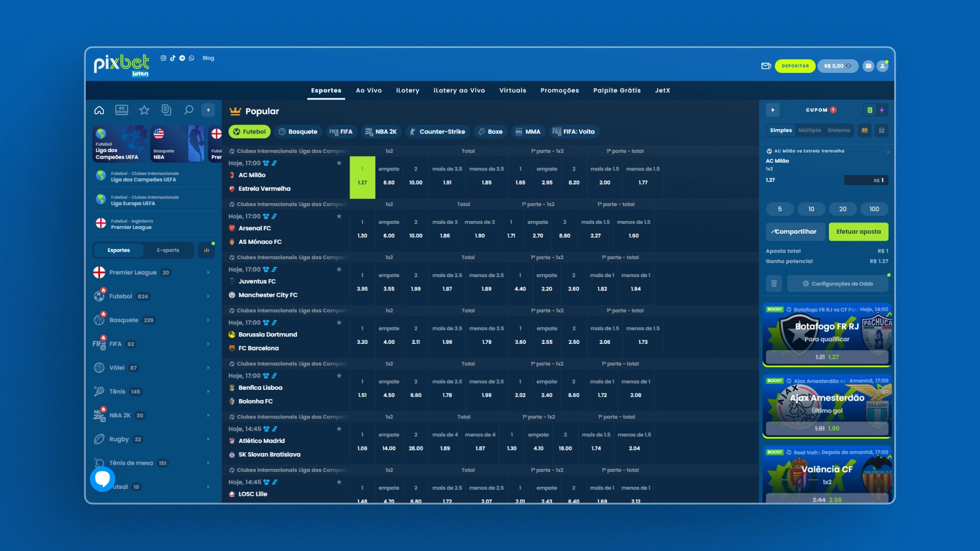
Task: Open the Ao Vivo top tab
Action: point(369,90)
